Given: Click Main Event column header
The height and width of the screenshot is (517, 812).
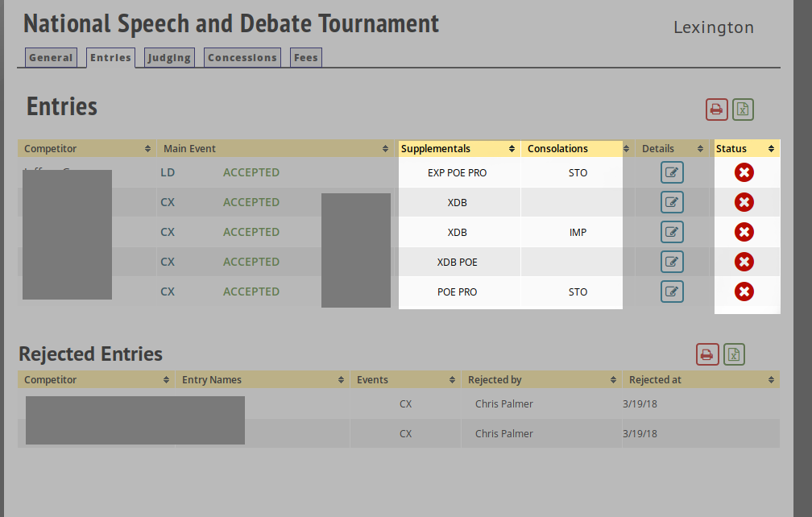Looking at the screenshot, I should pos(275,149).
